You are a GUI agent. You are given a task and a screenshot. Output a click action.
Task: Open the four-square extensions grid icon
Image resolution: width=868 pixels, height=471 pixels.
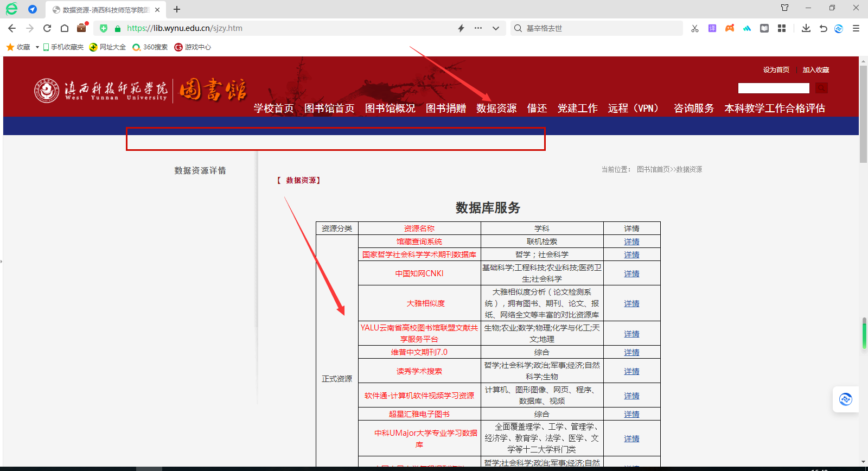click(782, 28)
